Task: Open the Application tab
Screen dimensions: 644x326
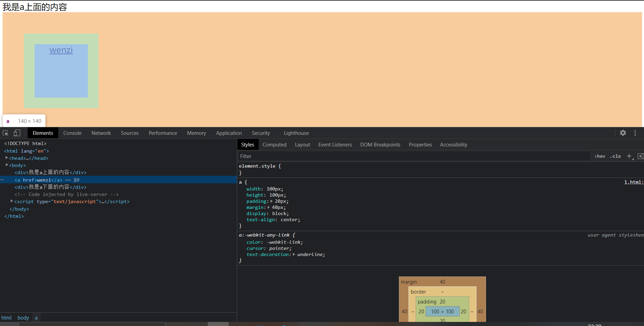Action: 229,133
